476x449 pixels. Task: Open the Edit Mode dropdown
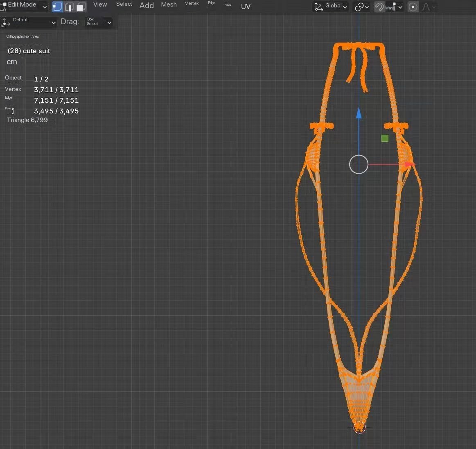(x=25, y=6)
